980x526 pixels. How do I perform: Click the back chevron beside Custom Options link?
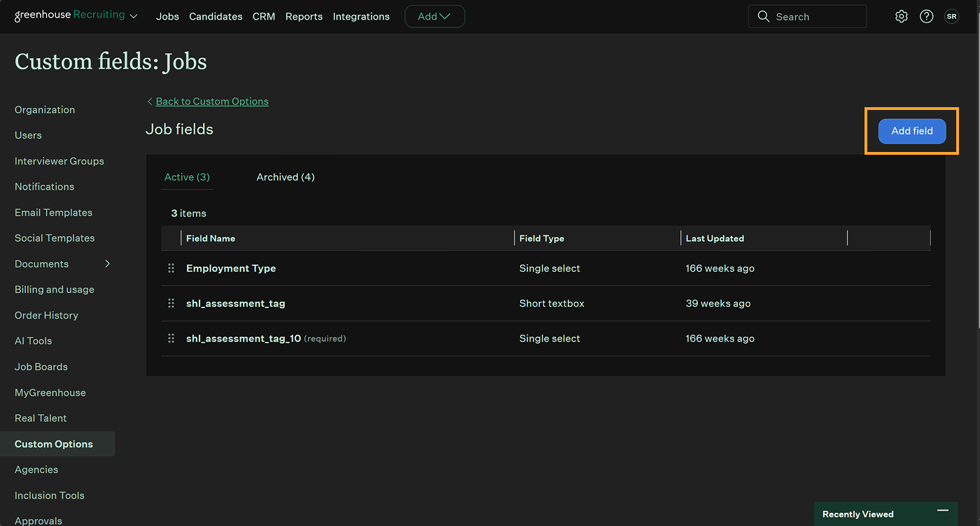150,102
